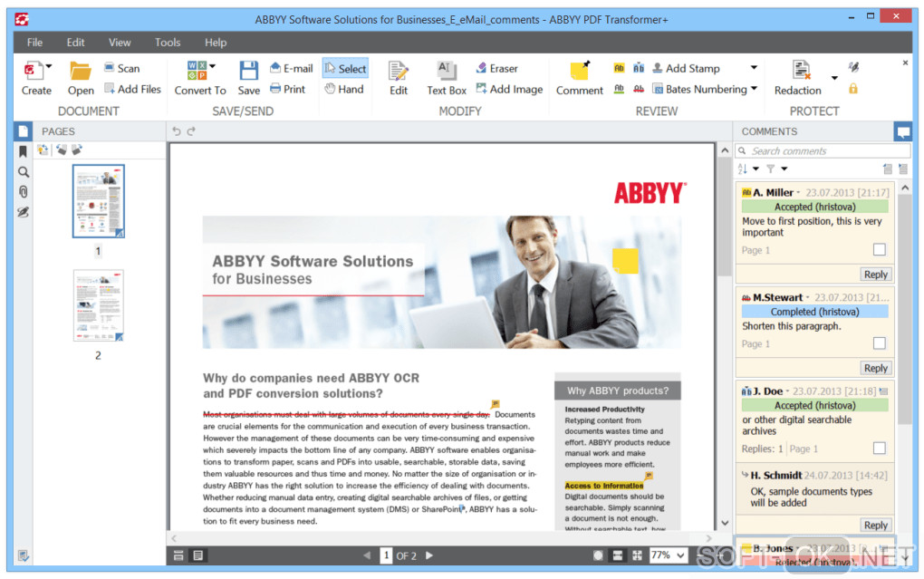Send document via E-mail

point(291,68)
